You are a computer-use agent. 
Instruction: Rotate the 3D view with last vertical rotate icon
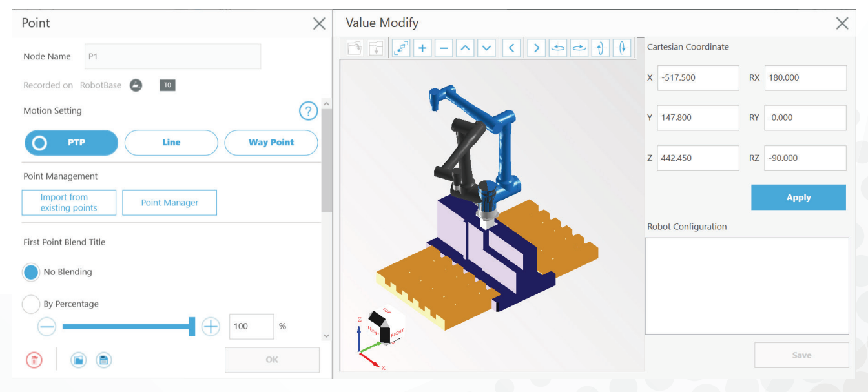623,48
